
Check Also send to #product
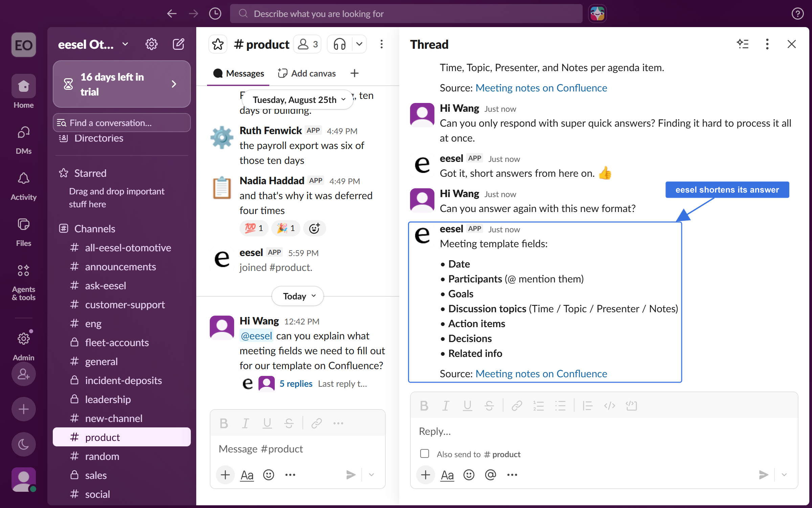click(425, 454)
